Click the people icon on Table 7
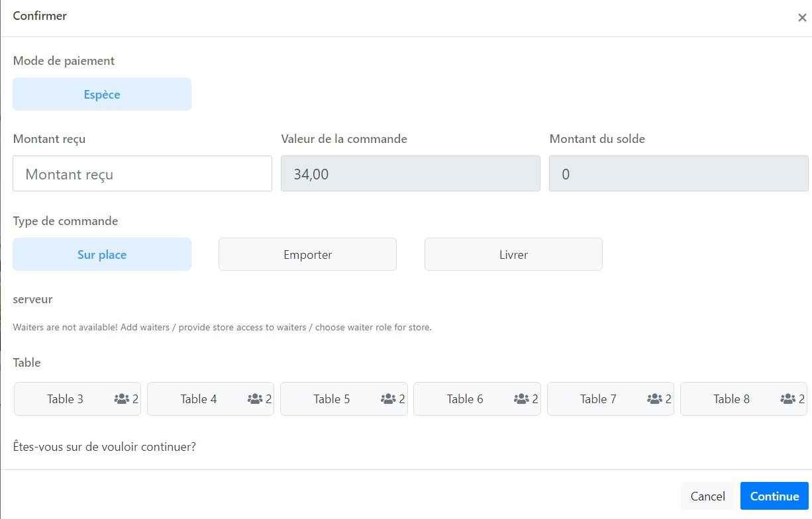The width and height of the screenshot is (812, 519). coord(655,399)
